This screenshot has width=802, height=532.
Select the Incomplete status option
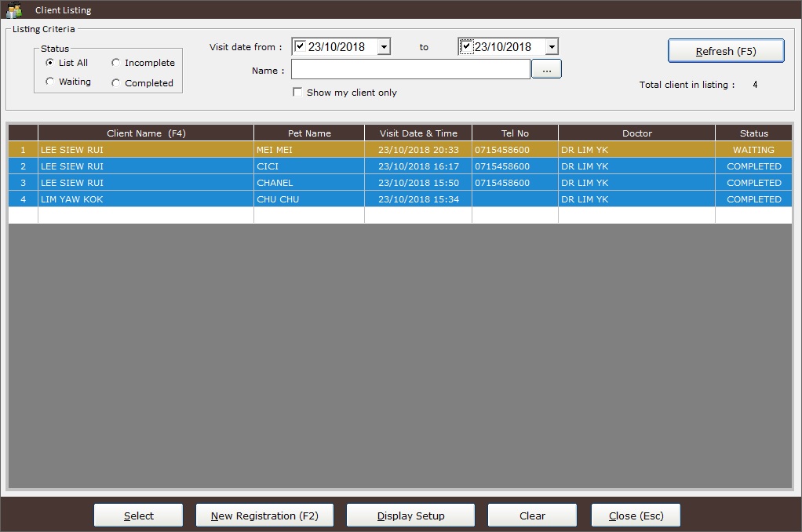(x=116, y=63)
